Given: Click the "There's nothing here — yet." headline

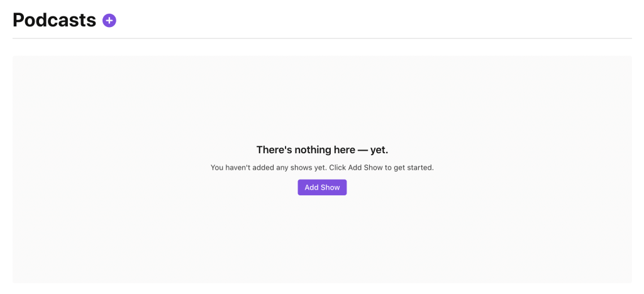Looking at the screenshot, I should 322,150.
